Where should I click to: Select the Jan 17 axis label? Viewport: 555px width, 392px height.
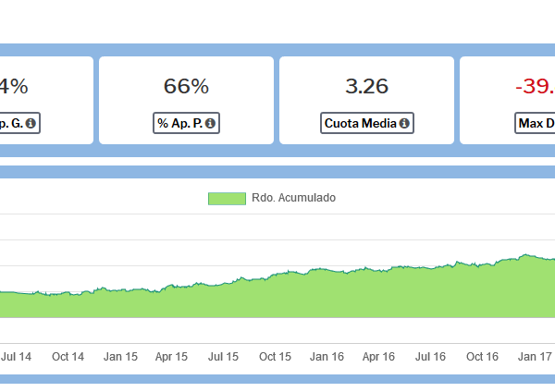click(535, 355)
